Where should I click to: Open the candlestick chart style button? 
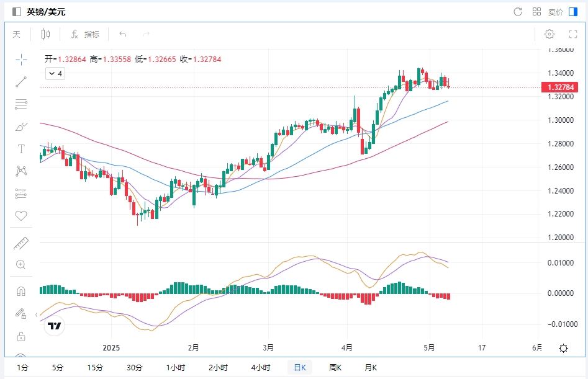point(45,34)
